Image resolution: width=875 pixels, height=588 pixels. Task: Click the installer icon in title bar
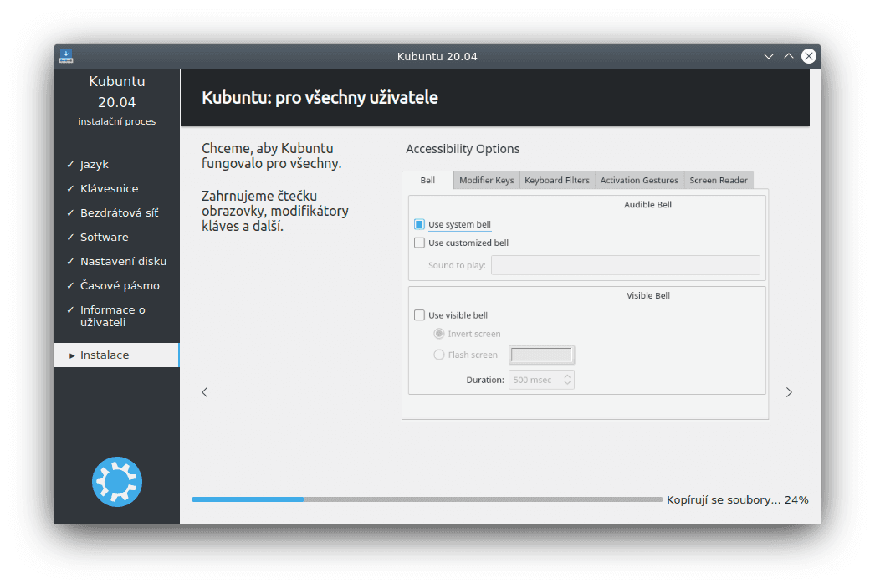click(x=65, y=55)
